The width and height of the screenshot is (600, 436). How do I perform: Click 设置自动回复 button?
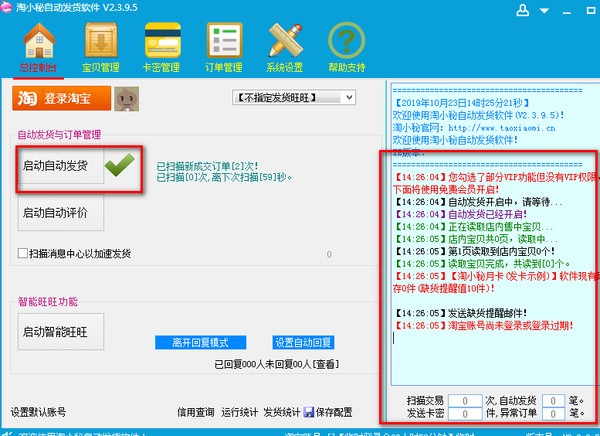pyautogui.click(x=303, y=342)
